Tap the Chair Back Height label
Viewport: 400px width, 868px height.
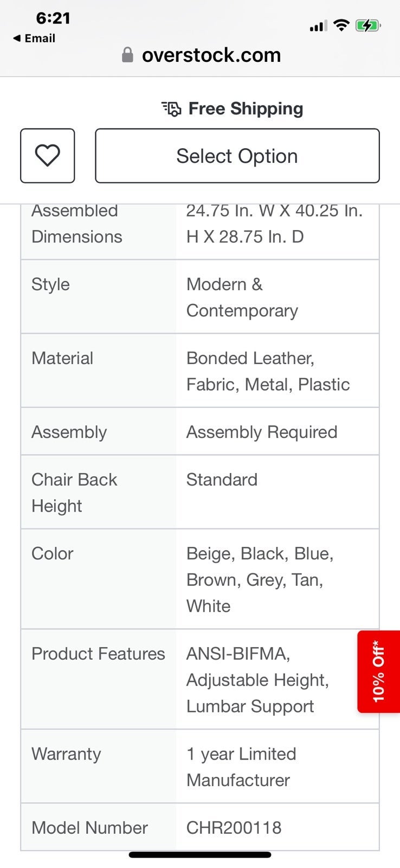coord(74,493)
